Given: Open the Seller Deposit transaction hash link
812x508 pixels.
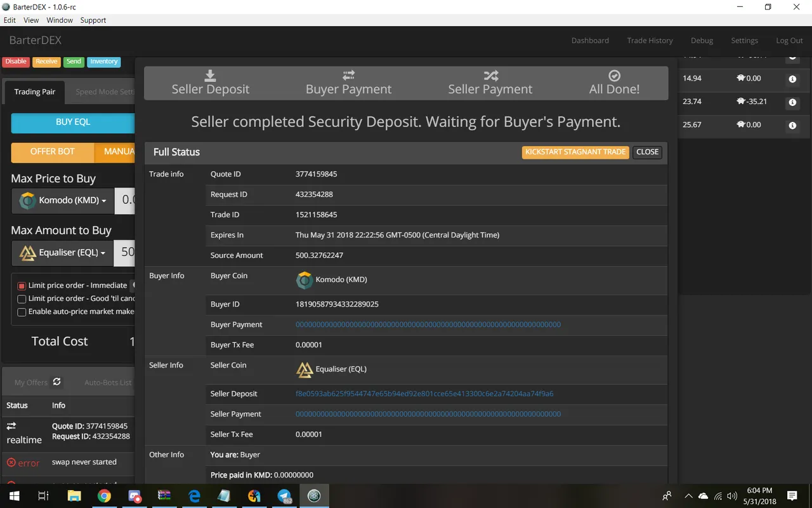Looking at the screenshot, I should click(x=424, y=394).
